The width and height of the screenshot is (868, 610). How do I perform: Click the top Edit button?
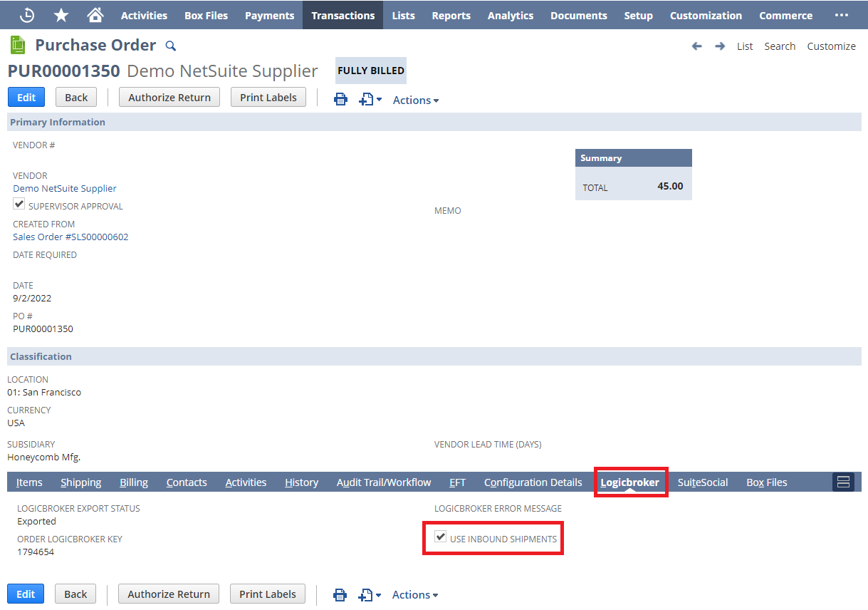26,98
